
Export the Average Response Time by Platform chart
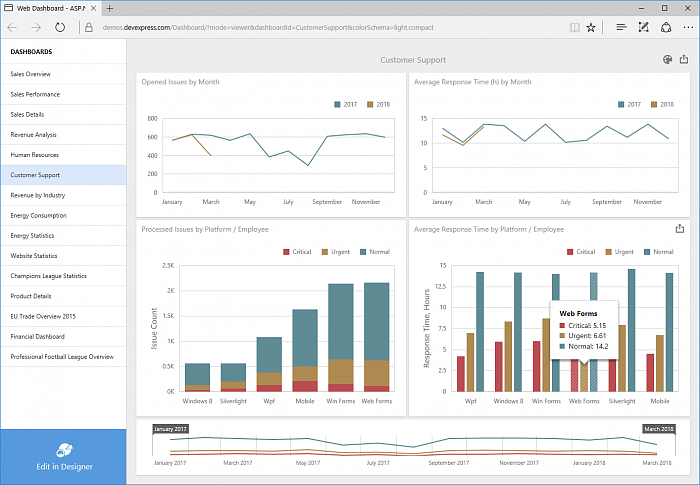tap(681, 228)
